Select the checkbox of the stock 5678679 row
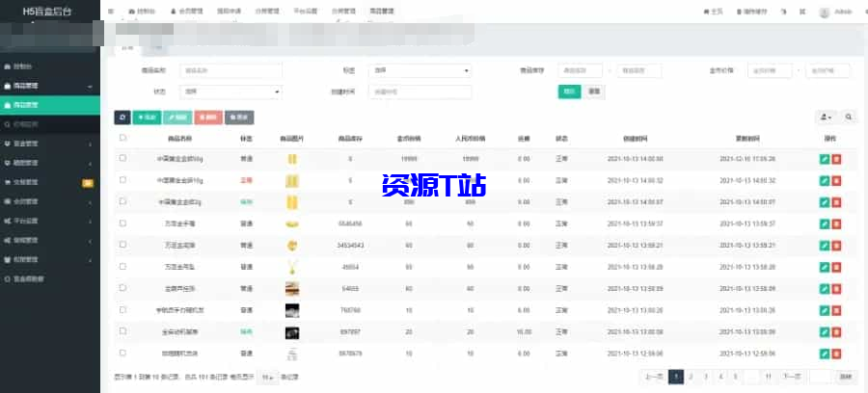Viewport: 868px width, 393px height. (x=122, y=353)
